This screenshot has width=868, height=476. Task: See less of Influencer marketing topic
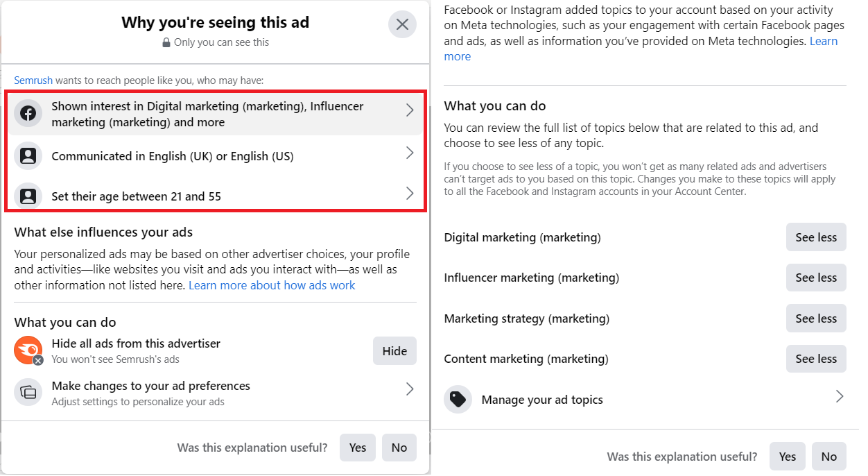816,278
